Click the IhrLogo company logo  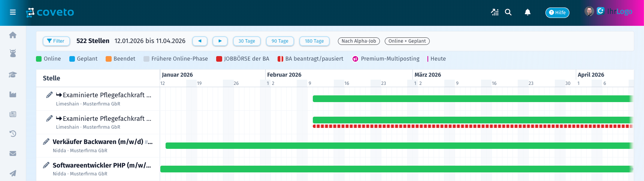point(614,11)
